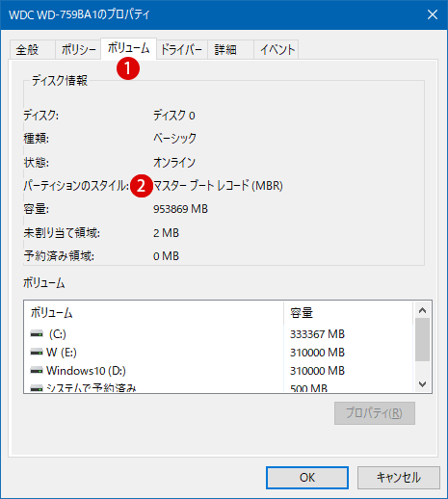
Task: Click the drive icon beside システムで予約済み
Action: coord(37,388)
